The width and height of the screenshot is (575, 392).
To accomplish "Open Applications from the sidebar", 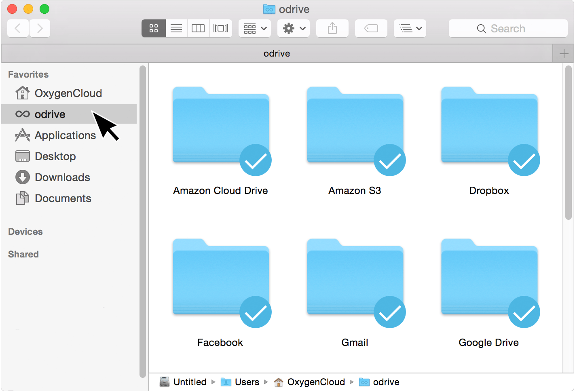I will 65,135.
